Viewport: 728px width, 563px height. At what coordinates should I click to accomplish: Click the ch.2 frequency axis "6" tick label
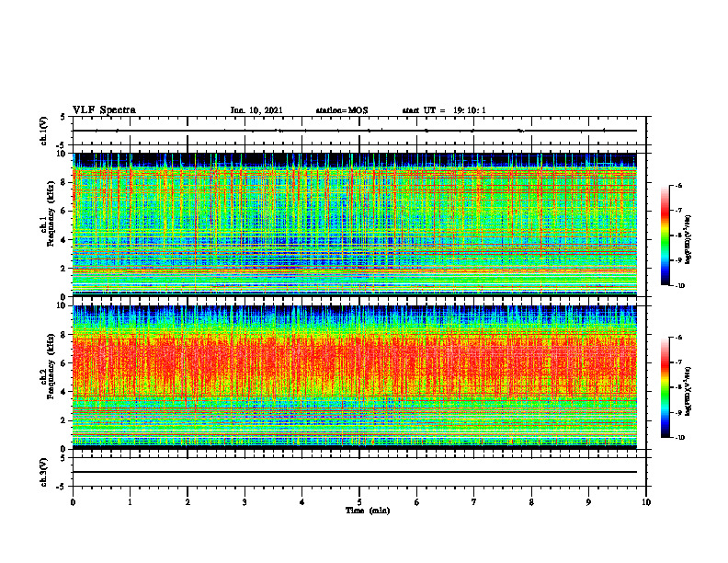tap(63, 363)
